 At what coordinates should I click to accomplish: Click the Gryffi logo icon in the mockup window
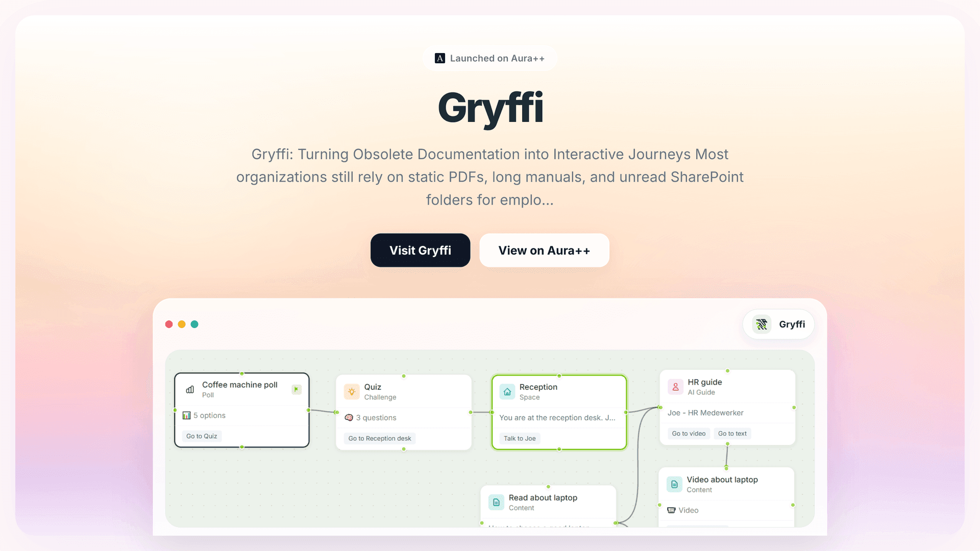pos(762,324)
